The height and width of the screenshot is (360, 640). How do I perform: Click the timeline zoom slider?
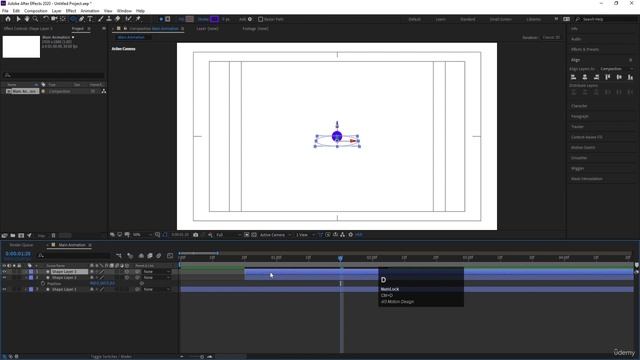202,356
